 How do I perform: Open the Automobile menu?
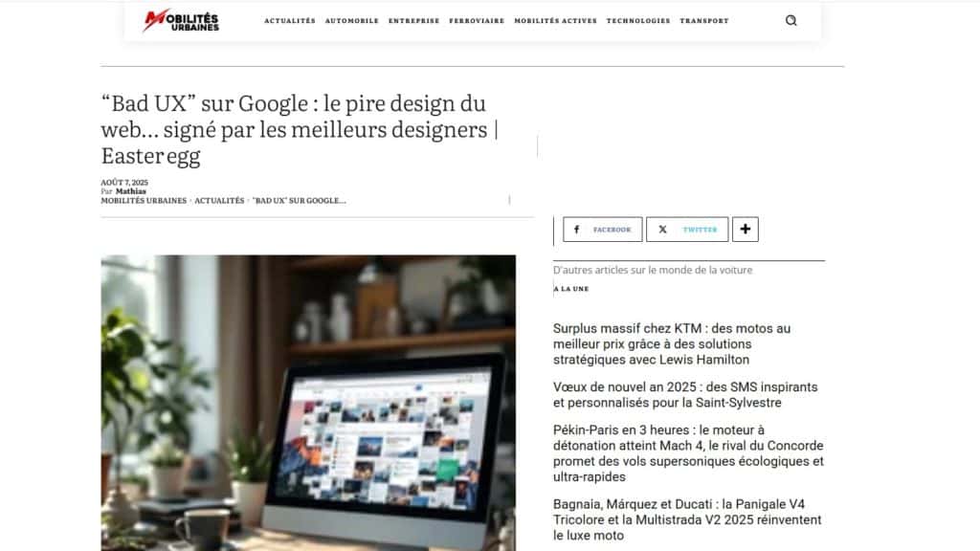[352, 21]
